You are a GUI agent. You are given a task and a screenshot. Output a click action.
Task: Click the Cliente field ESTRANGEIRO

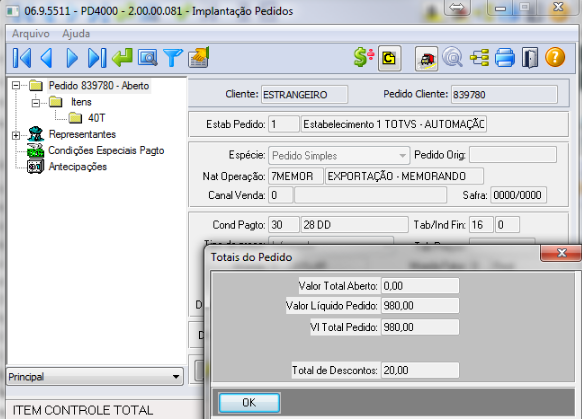pyautogui.click(x=304, y=94)
